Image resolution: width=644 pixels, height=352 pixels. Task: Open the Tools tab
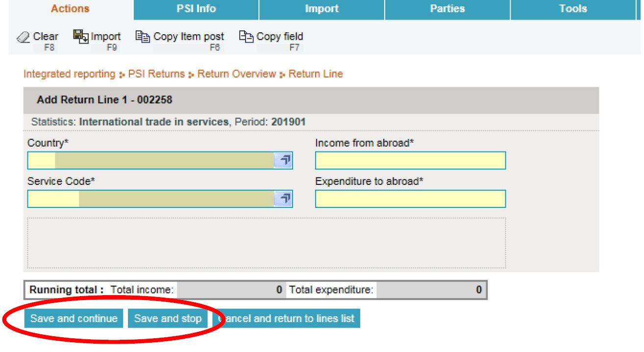(572, 9)
